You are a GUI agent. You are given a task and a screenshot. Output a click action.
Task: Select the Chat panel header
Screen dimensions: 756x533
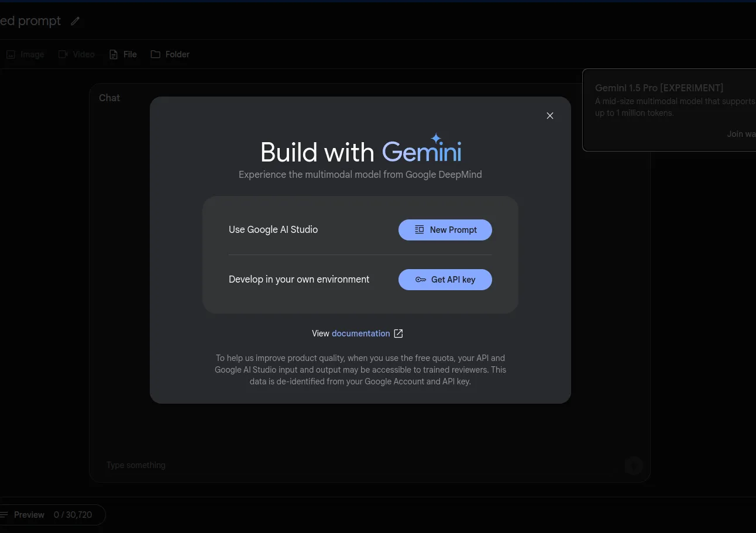click(109, 98)
